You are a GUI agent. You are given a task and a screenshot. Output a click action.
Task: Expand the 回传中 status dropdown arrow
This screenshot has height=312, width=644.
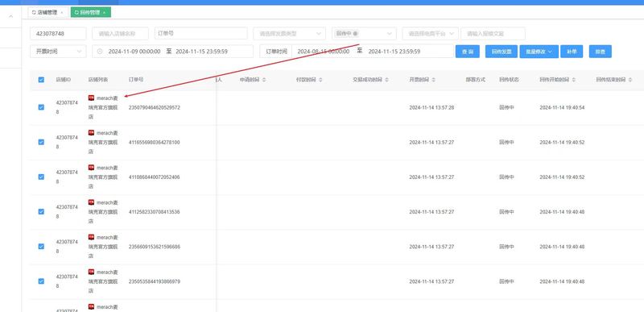tap(390, 34)
